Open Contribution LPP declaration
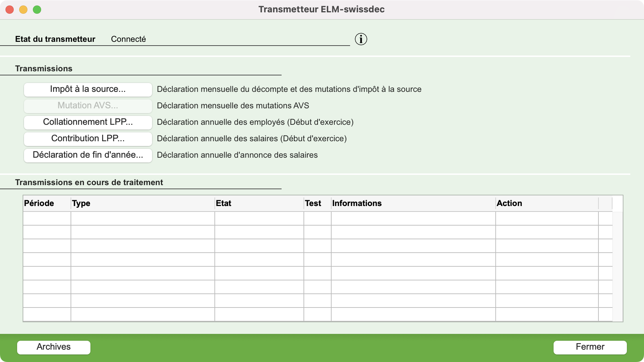 (88, 139)
